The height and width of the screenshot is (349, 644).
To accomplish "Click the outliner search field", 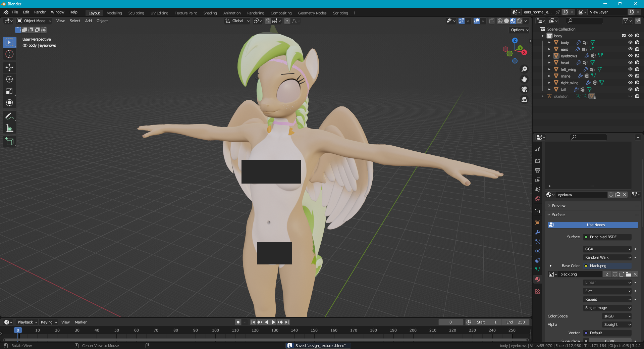I will coord(584,21).
